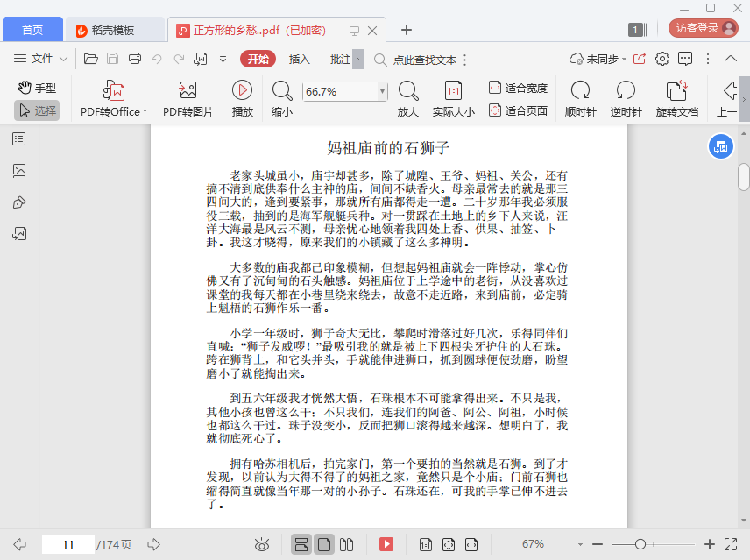Click 访客登录 login button
Screen dimensions: 750x560
(703, 28)
